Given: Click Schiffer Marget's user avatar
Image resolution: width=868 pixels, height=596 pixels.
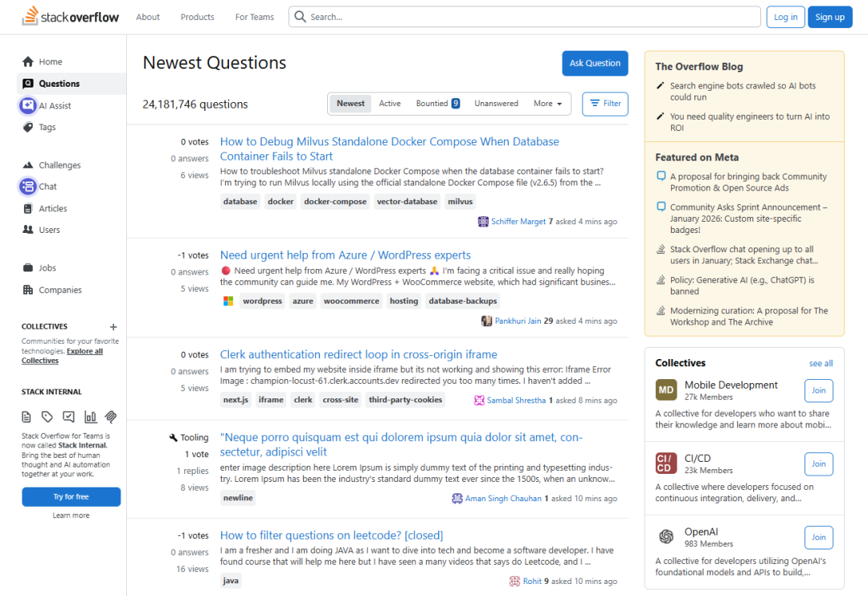Looking at the screenshot, I should click(483, 222).
